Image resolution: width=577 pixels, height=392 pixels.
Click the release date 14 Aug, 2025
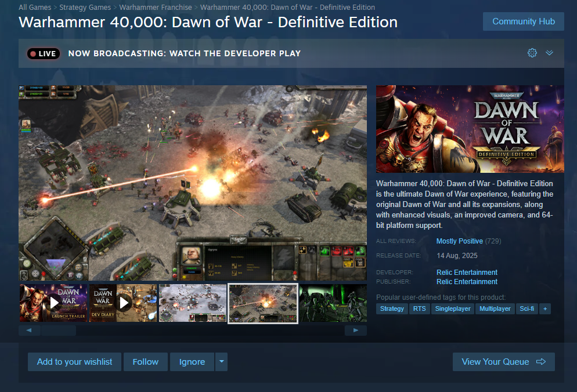pyautogui.click(x=457, y=256)
